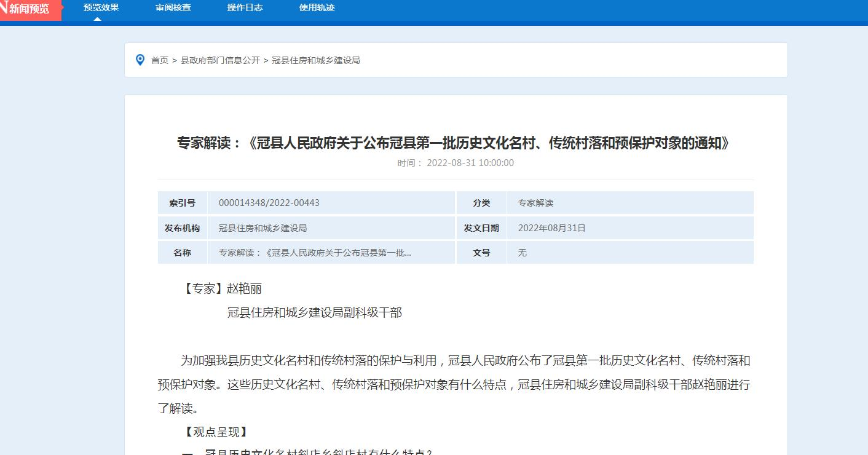Click the 【观点呈现】 heading

point(216,432)
